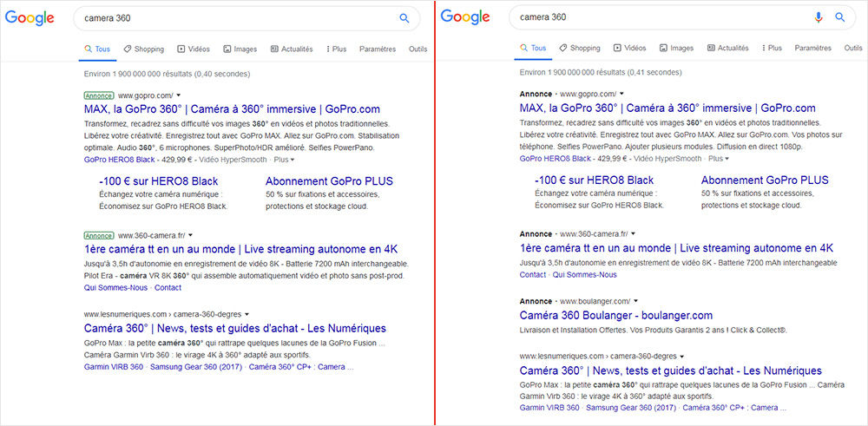Click the right result count '0,41 secondes' text
868x426 pixels.
[x=656, y=73]
